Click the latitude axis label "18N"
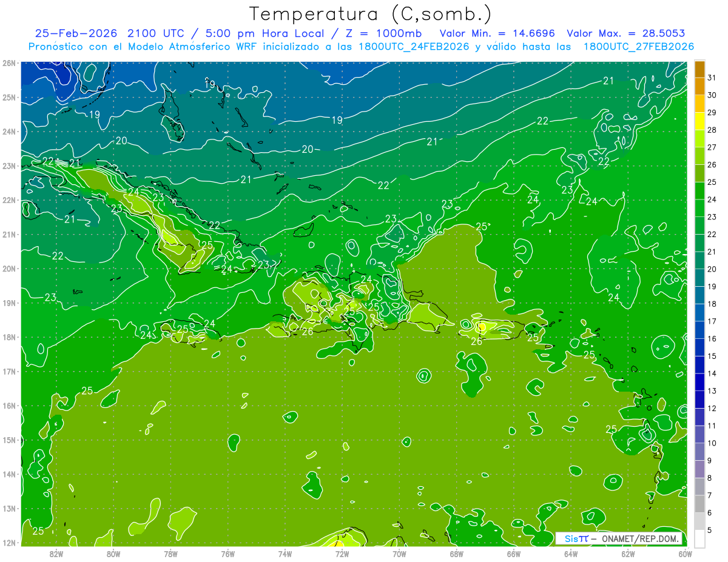This screenshot has width=728, height=562. coord(8,337)
